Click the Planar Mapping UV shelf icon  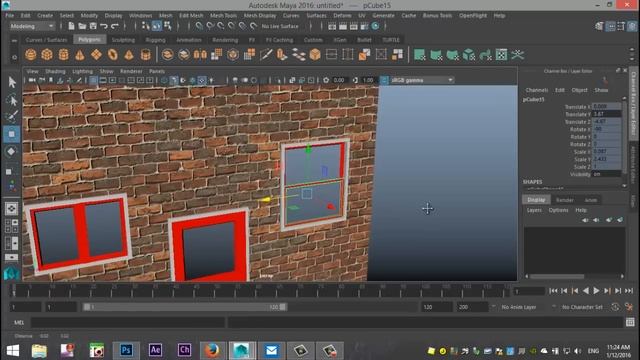pos(420,54)
